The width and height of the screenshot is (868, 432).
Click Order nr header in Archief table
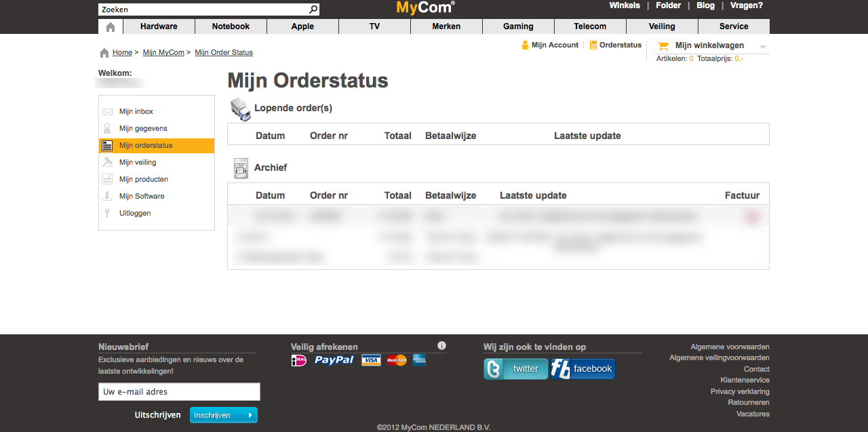pos(329,195)
